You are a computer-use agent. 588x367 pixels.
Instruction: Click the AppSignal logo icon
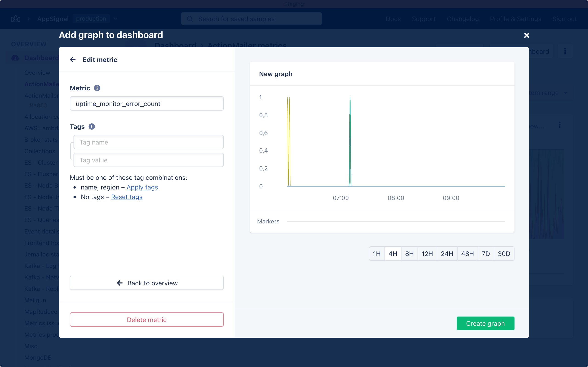(16, 19)
